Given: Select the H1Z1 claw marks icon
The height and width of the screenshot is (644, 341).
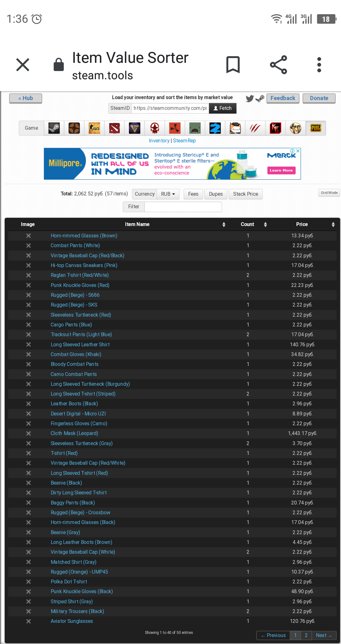Looking at the screenshot, I should [255, 128].
